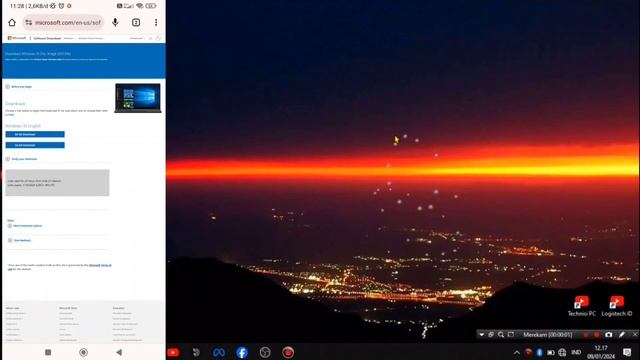Pause recording with left red button
Viewport: 640px width, 360px height.
click(x=586, y=335)
